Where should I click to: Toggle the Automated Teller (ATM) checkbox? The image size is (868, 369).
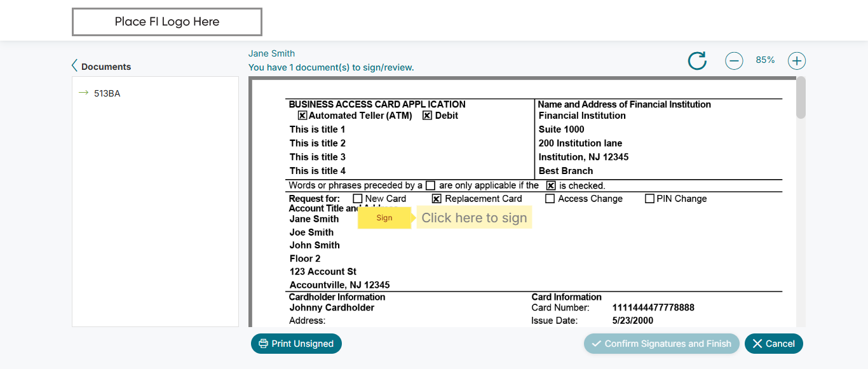pos(302,116)
